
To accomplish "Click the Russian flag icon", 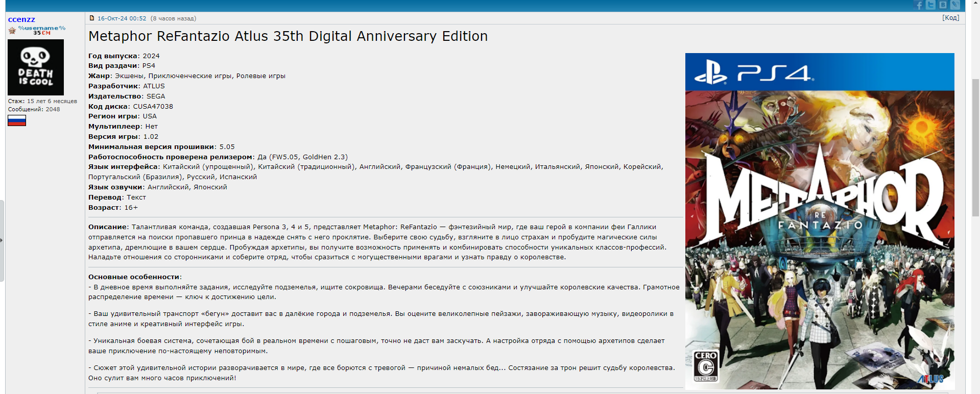I will [x=17, y=120].
